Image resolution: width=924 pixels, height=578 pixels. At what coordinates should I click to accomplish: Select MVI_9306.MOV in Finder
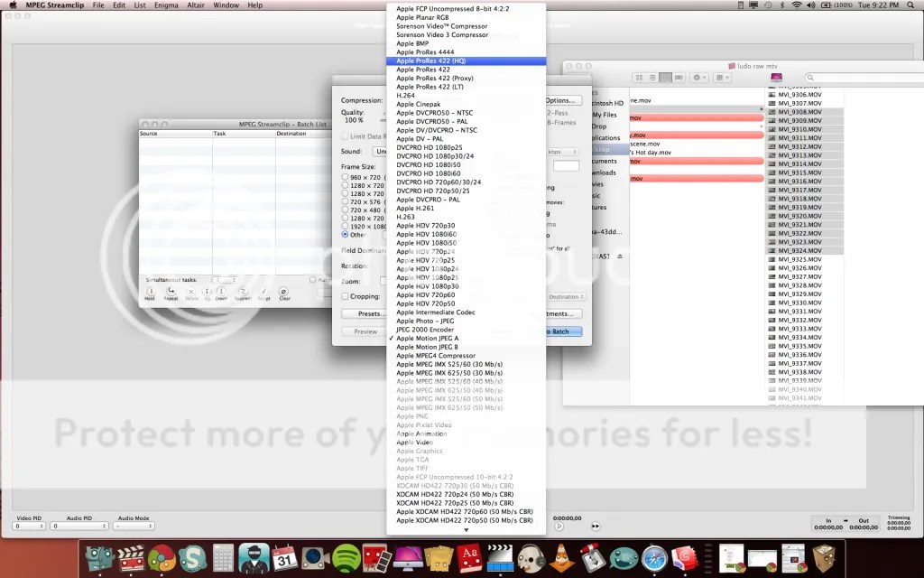(799, 94)
